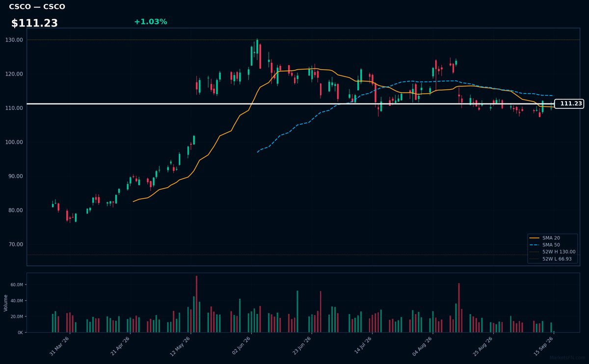Click the 52W L 66.93 legend entry
Image resolution: width=589 pixels, height=364 pixels.
tap(551, 259)
